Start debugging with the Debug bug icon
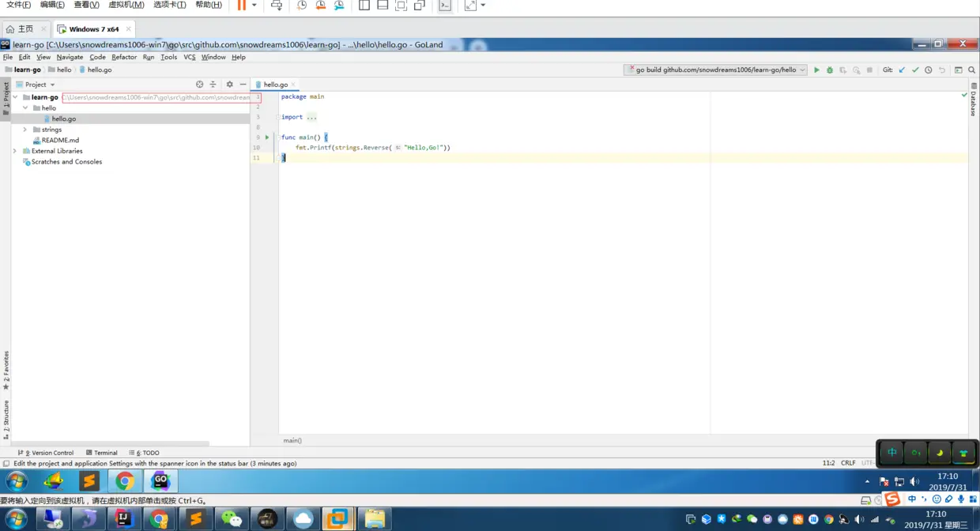The width and height of the screenshot is (980, 531). click(829, 70)
